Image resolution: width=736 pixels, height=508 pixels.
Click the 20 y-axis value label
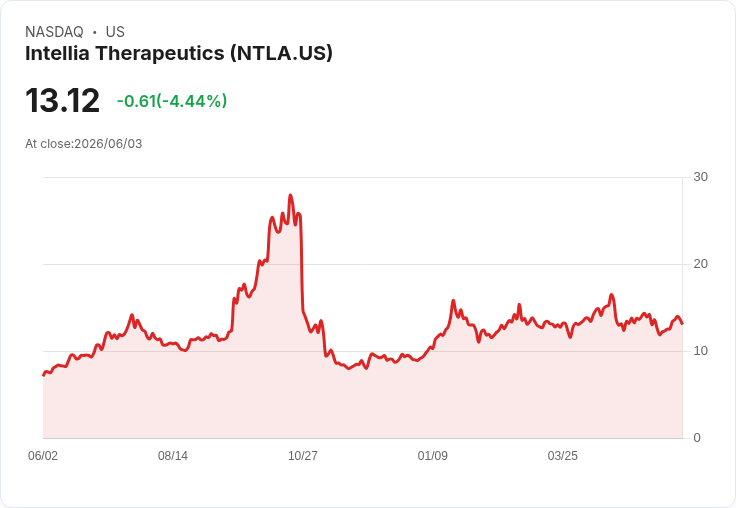[700, 264]
